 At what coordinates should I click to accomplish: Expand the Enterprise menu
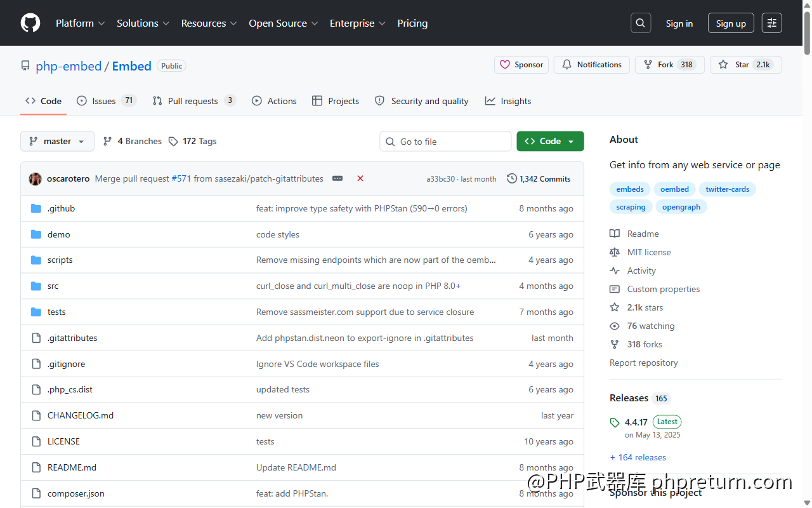(x=358, y=23)
